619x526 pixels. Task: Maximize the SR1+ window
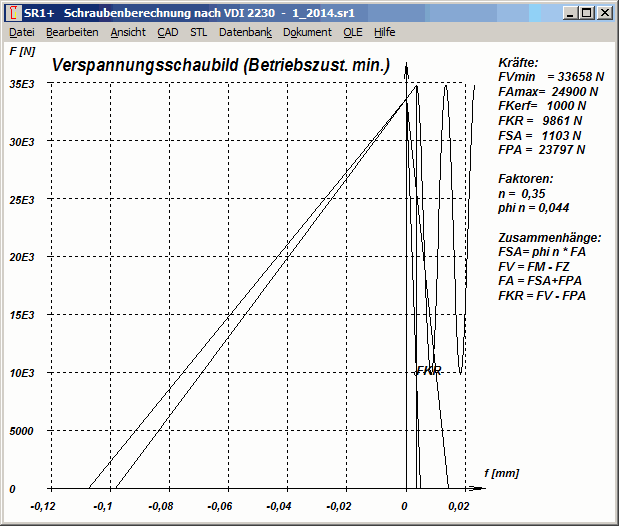(x=587, y=13)
